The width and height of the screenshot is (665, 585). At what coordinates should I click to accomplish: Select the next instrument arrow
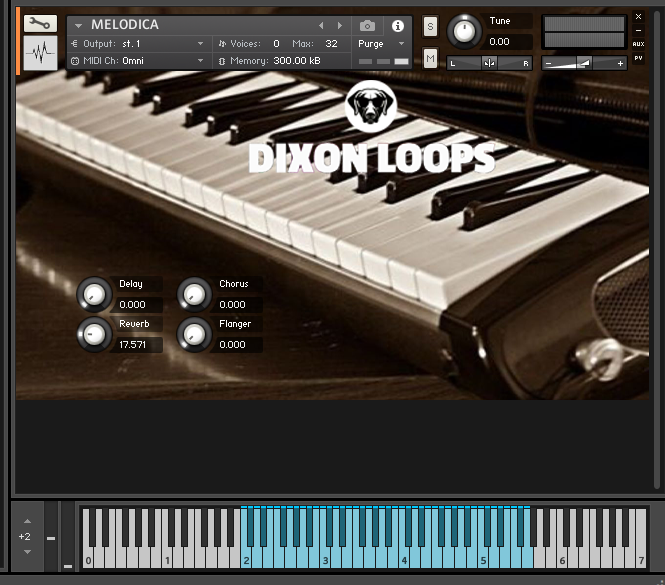pyautogui.click(x=340, y=25)
